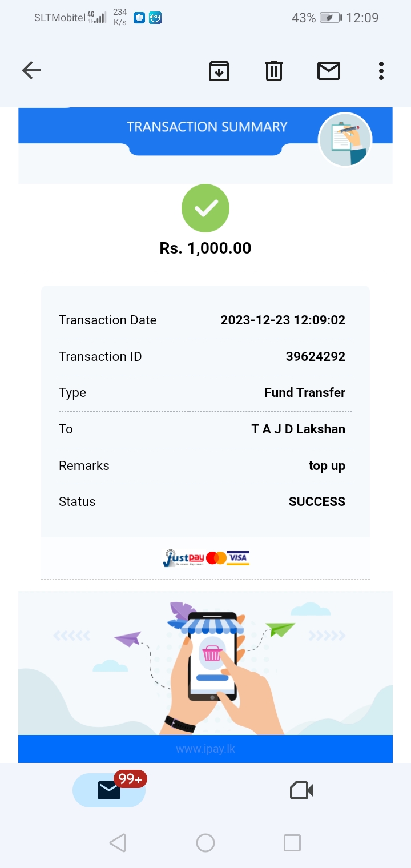Delete this email with trash icon
The height and width of the screenshot is (868, 411).
(274, 71)
